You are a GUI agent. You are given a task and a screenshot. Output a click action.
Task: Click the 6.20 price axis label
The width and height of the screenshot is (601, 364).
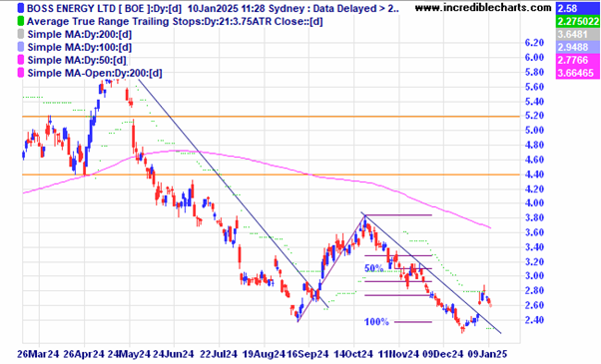point(534,43)
